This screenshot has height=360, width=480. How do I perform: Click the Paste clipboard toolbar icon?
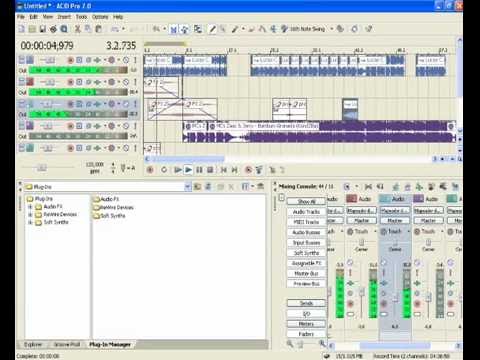(x=99, y=29)
